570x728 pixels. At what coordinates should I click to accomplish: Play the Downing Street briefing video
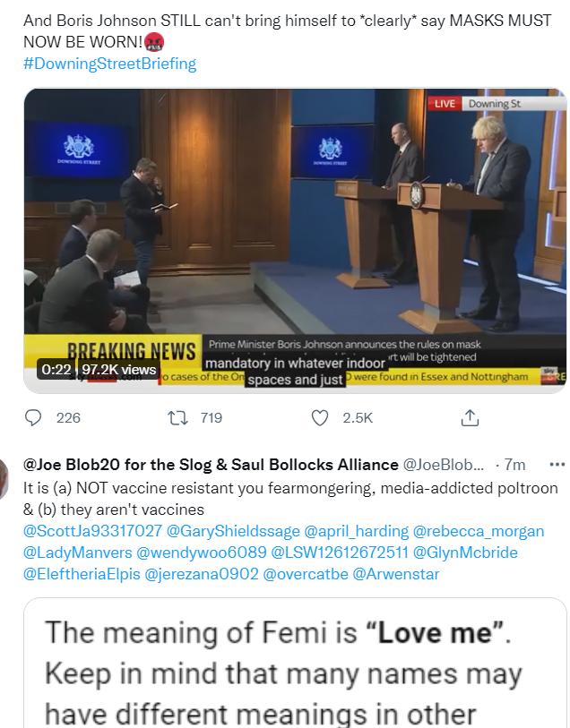coord(295,241)
